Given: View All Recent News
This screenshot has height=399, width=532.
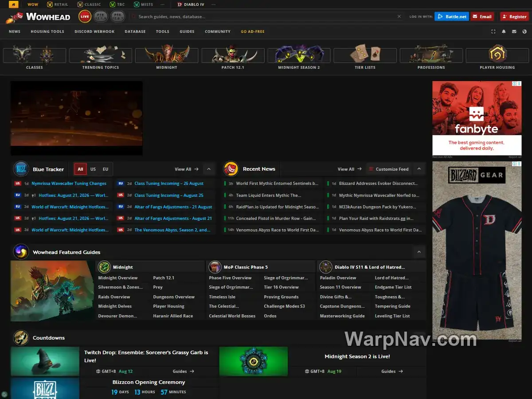Looking at the screenshot, I should 349,169.
